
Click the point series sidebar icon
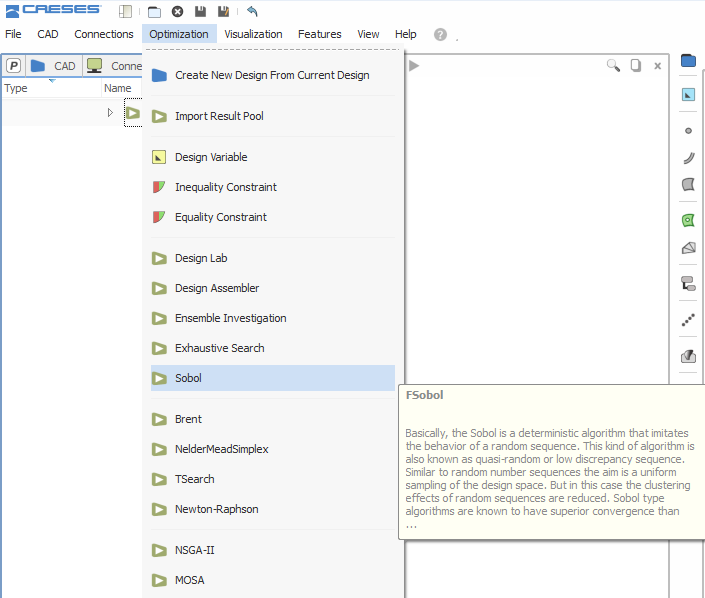coord(688,320)
